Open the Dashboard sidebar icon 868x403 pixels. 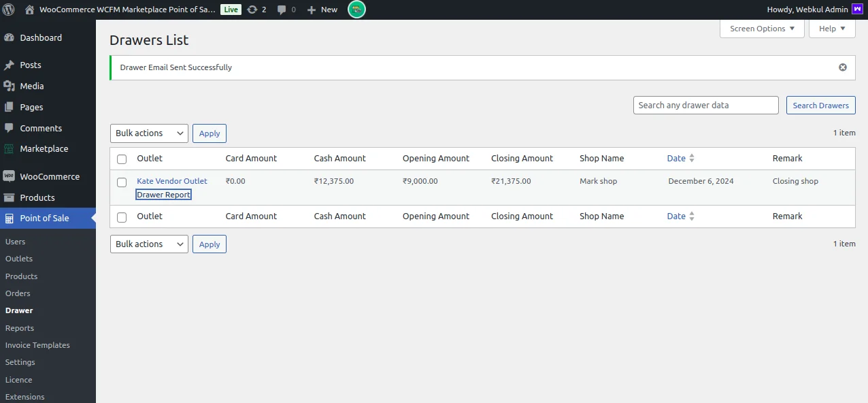coord(10,38)
